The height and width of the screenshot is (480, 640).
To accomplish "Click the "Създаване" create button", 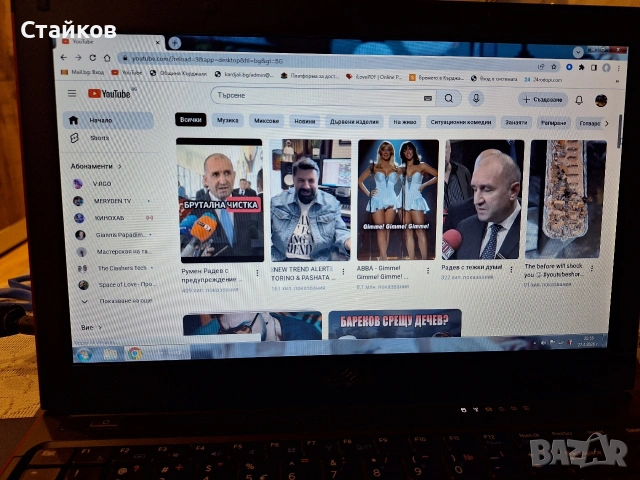I will pyautogui.click(x=544, y=99).
